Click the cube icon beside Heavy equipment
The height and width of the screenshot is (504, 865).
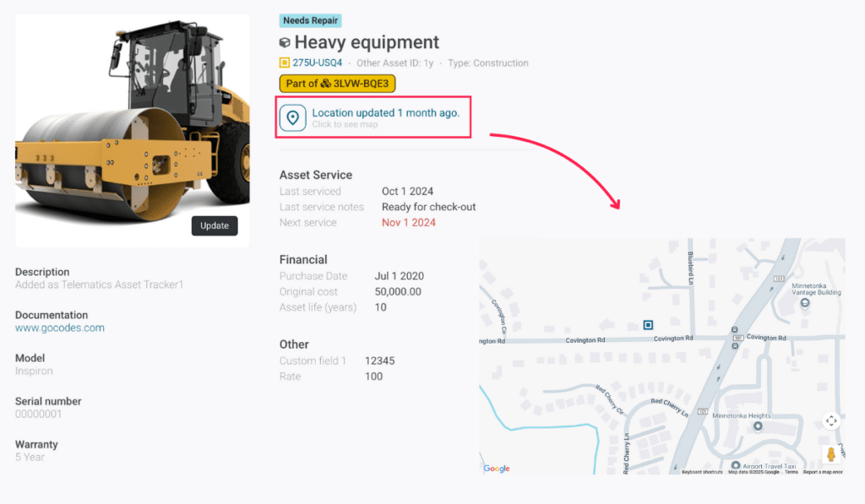[285, 43]
